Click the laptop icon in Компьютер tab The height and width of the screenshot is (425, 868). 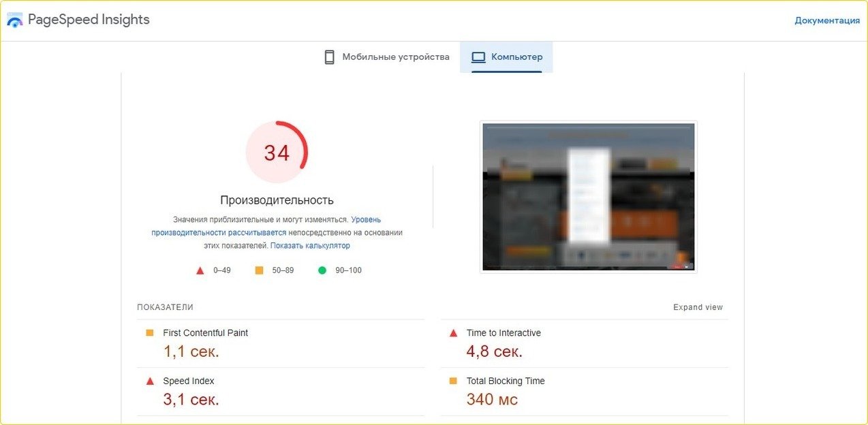pos(478,57)
